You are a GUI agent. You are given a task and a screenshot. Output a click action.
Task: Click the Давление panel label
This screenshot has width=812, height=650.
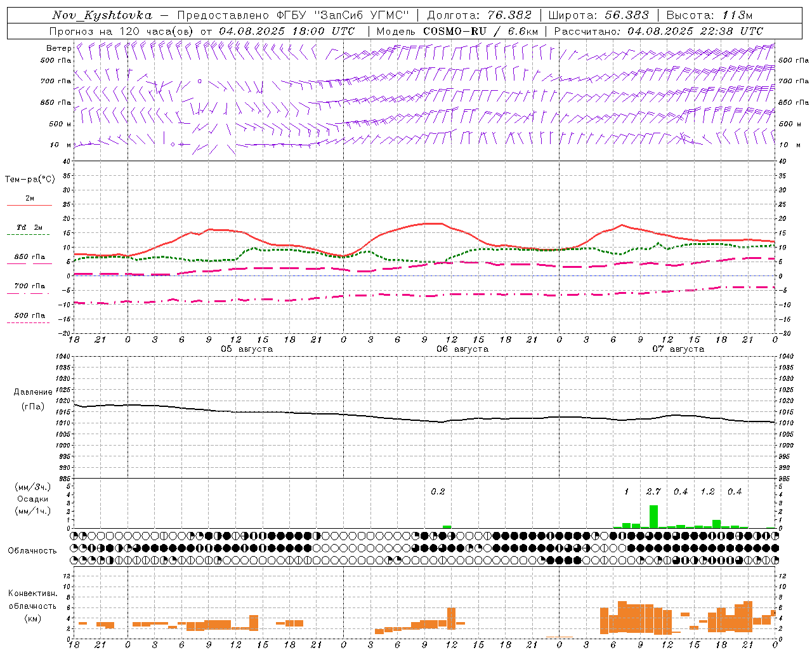(x=33, y=392)
